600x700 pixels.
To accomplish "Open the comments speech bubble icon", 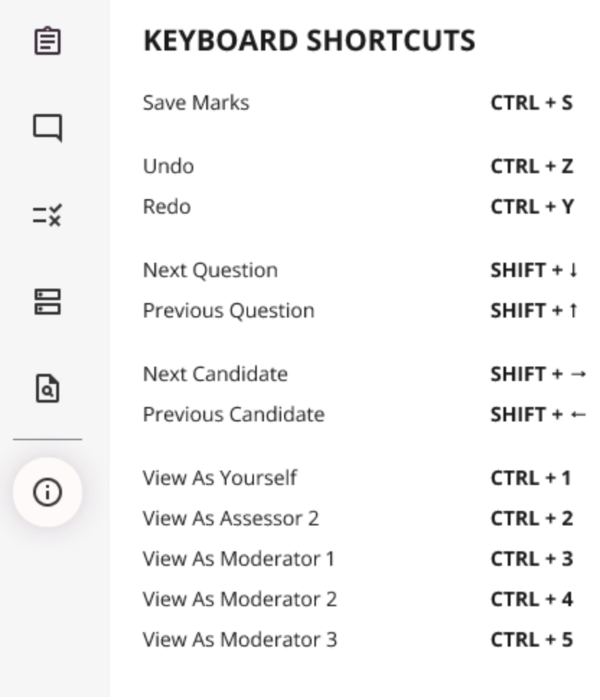I will [x=48, y=128].
